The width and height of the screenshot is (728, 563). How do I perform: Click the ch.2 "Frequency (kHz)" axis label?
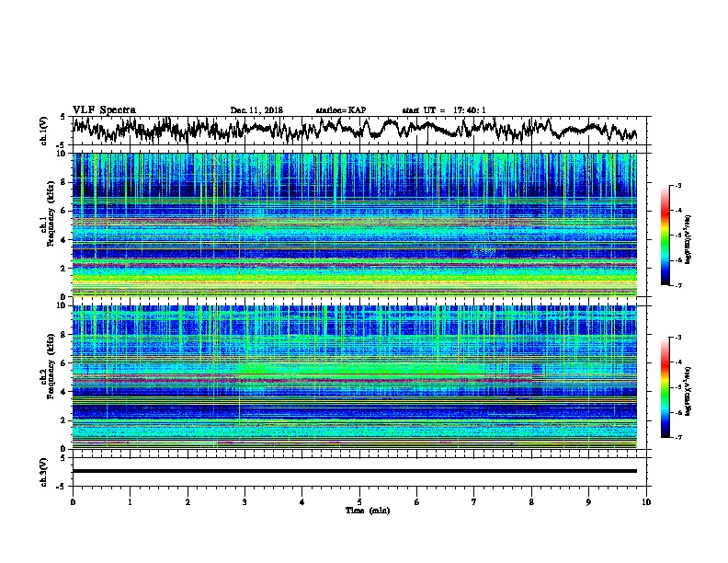51,366
